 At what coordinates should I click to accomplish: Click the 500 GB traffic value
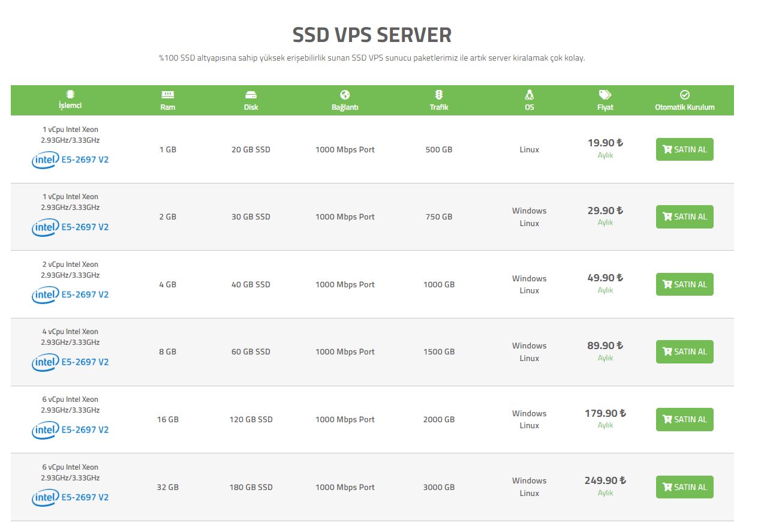(439, 149)
